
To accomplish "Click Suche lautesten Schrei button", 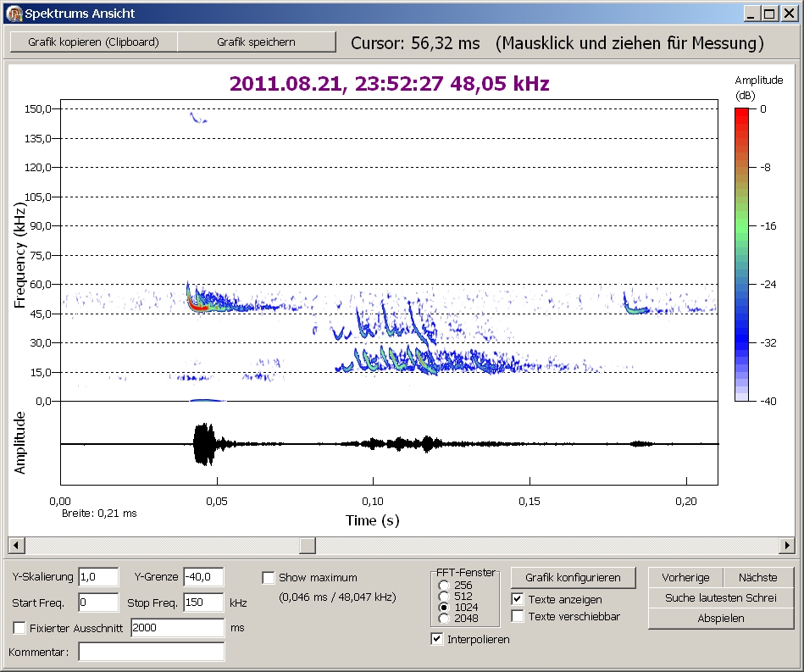I will point(721,597).
